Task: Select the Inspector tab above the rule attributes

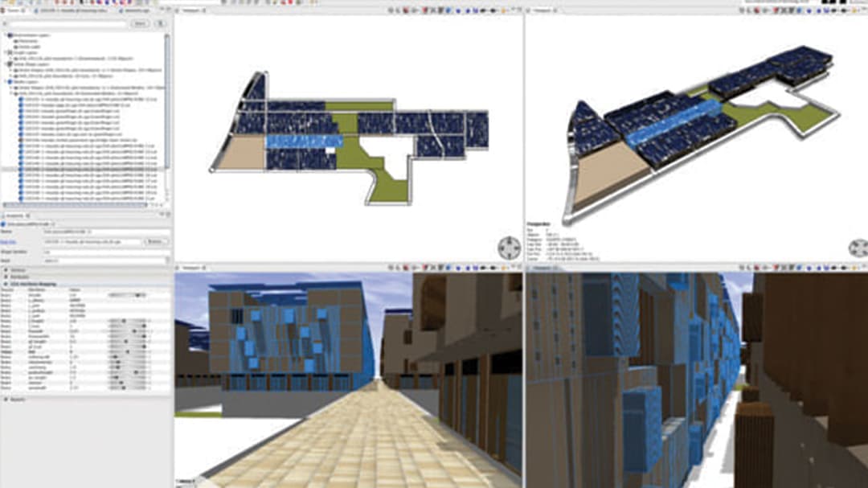Action: (x=10, y=214)
